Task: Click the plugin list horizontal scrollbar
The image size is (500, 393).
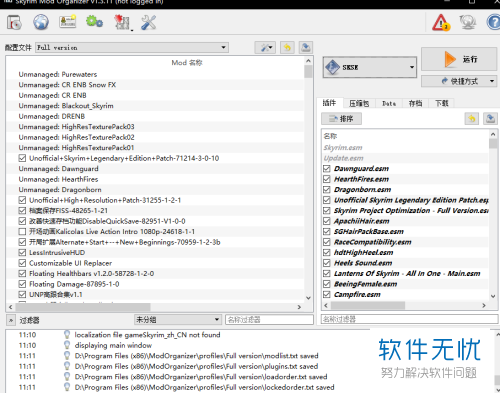Action: click(368, 305)
